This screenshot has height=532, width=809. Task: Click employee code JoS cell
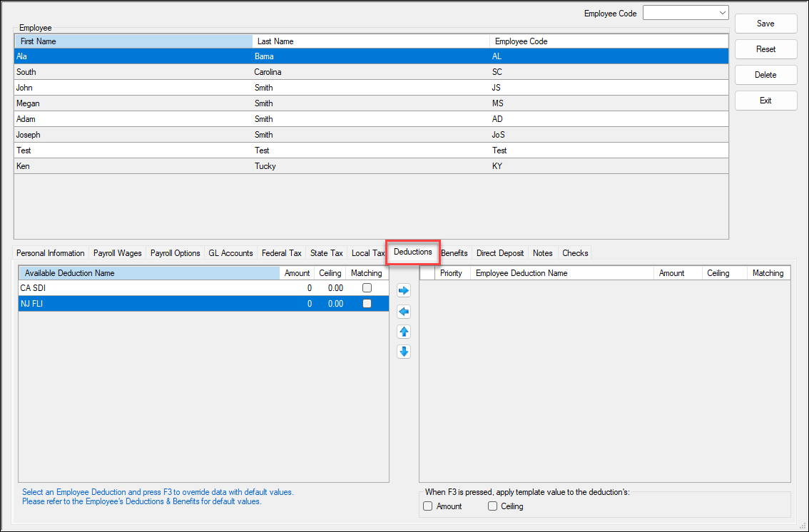pos(609,135)
